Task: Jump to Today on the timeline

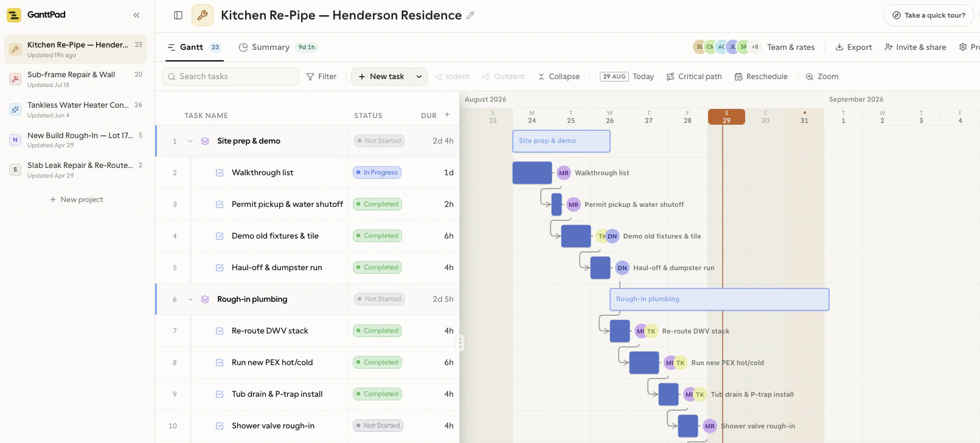Action: (627, 76)
